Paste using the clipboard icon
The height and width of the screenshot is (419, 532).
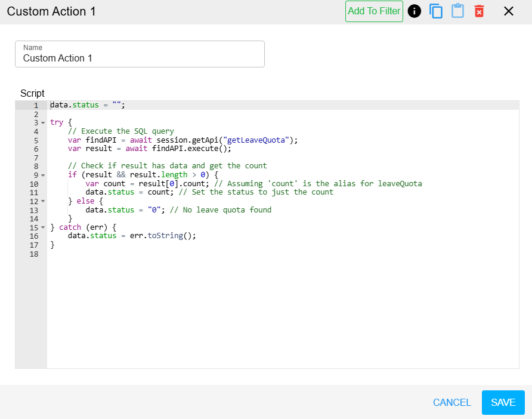coord(457,11)
